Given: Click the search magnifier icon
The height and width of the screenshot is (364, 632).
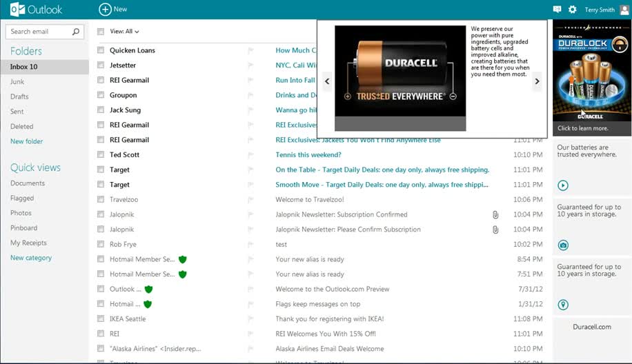Looking at the screenshot, I should [76, 32].
